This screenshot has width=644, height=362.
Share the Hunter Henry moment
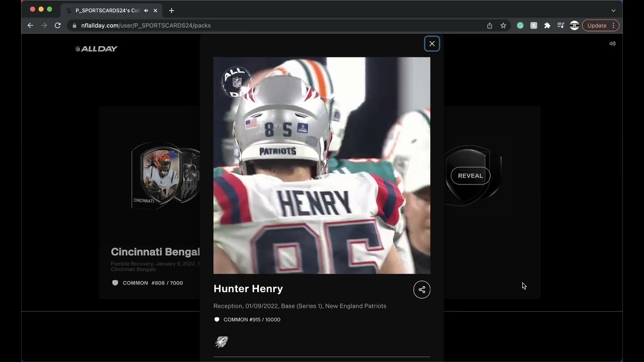point(422,290)
